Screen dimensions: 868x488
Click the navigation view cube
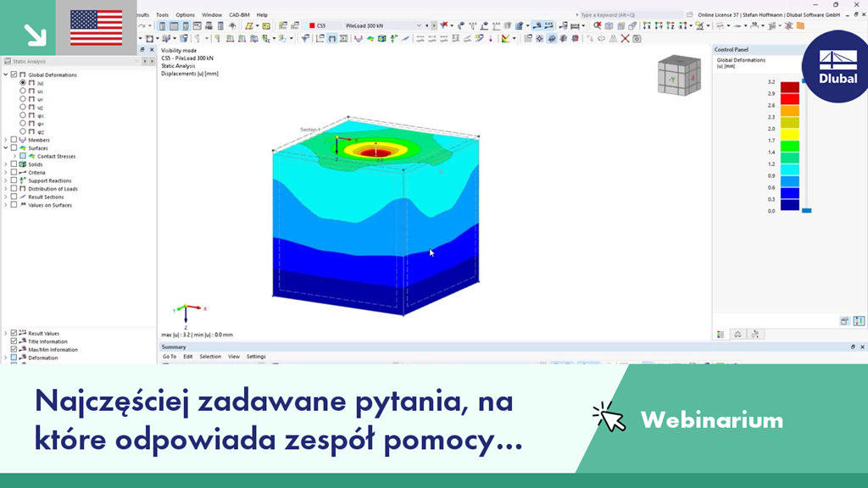[679, 75]
